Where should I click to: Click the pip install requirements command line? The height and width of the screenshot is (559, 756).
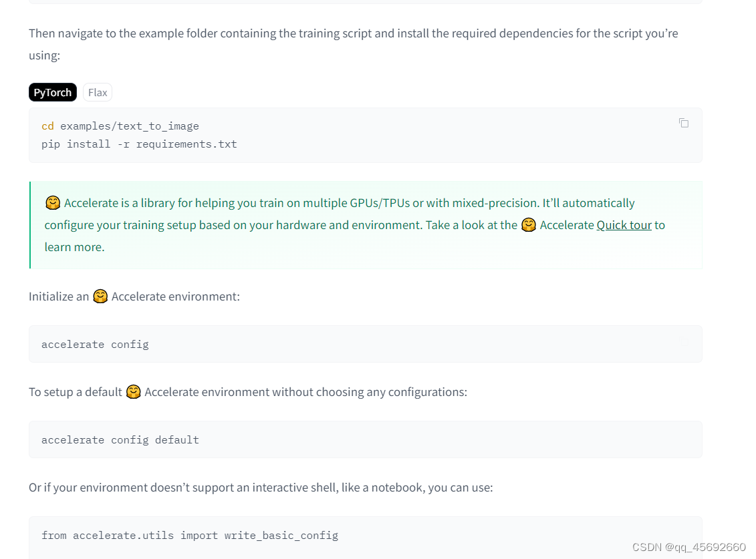point(138,144)
